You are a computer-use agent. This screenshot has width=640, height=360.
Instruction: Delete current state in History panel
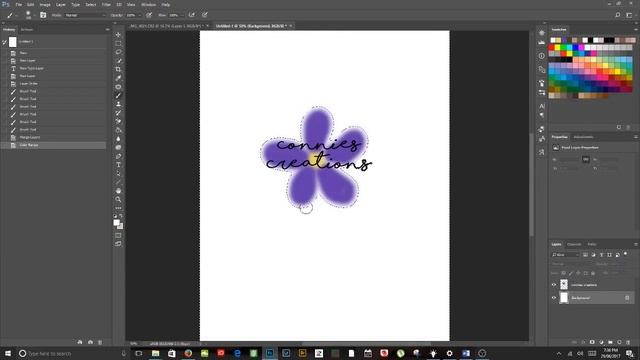click(x=100, y=342)
